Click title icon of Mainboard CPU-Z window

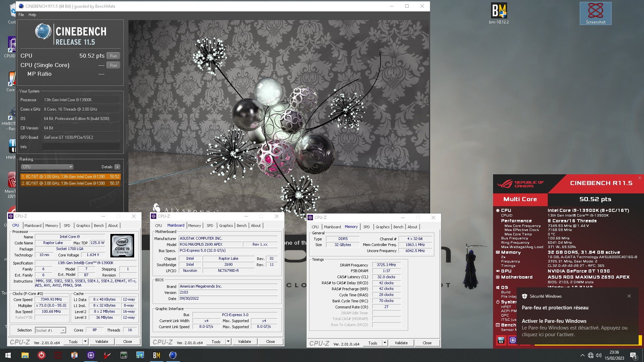154,216
